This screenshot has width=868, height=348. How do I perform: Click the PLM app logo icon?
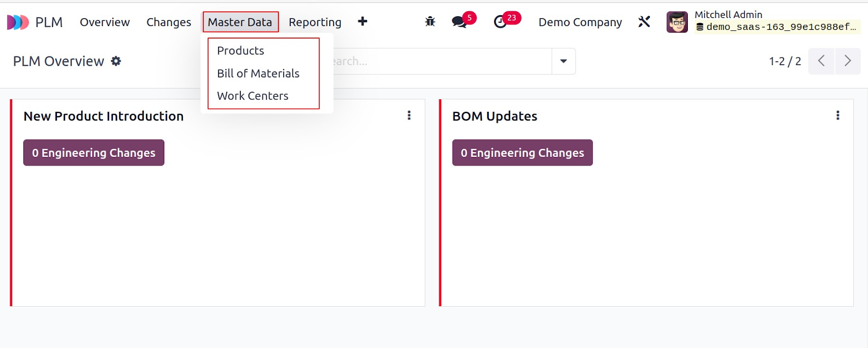tap(18, 22)
